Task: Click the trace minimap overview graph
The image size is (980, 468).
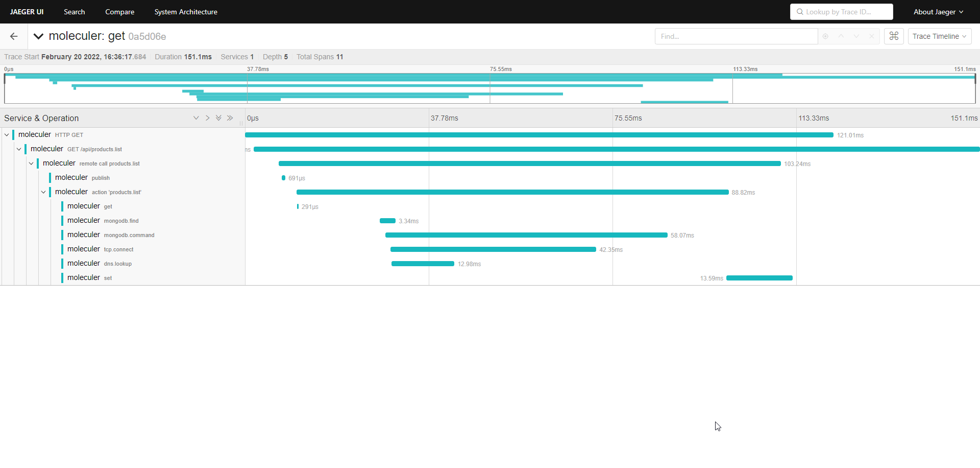Action: pos(490,88)
